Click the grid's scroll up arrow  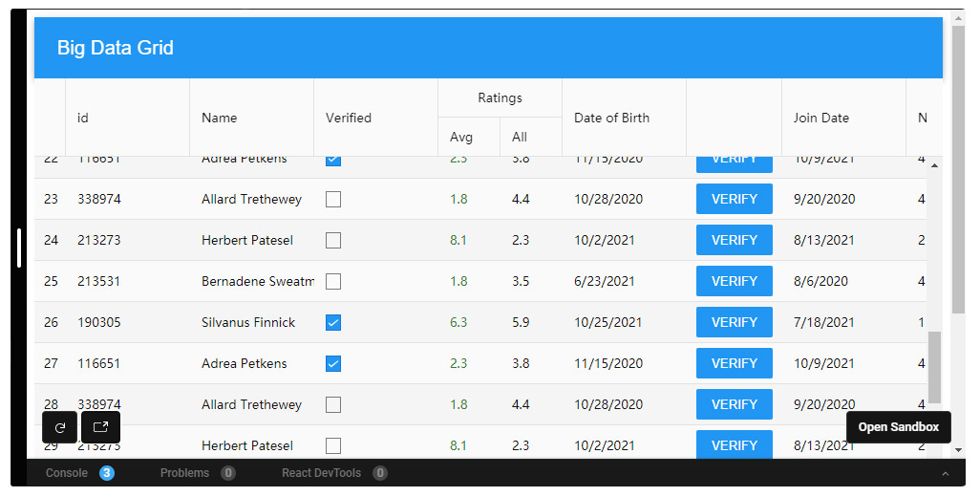click(x=934, y=166)
